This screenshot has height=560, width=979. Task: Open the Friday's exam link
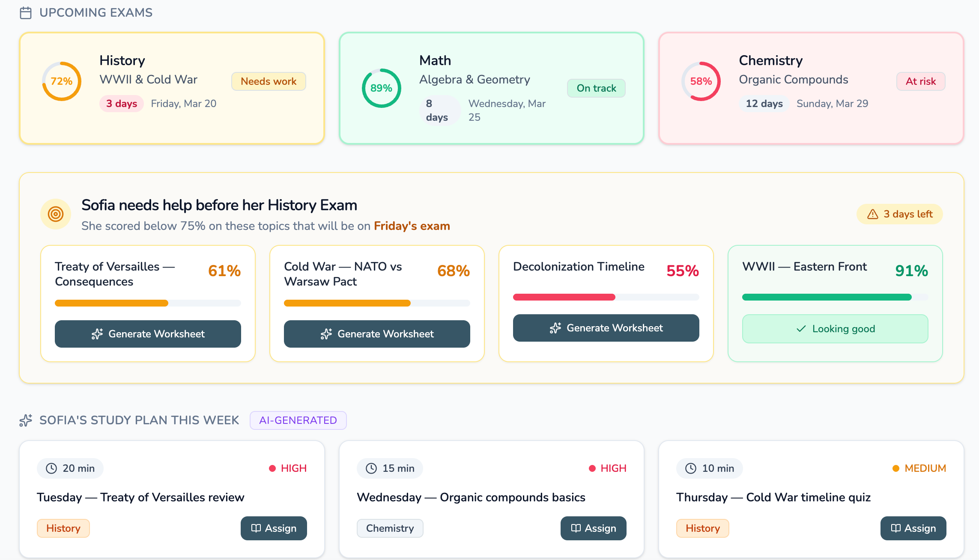[x=412, y=226]
